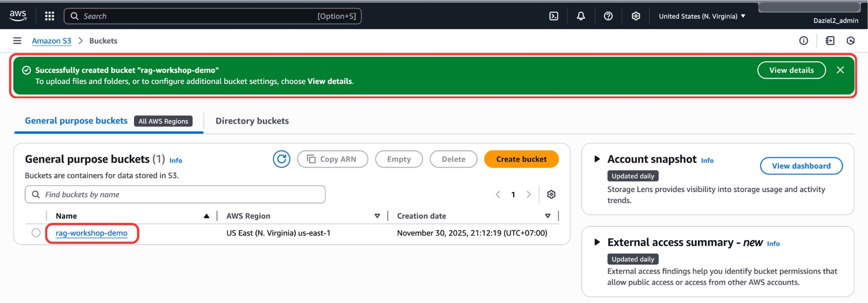868x303 pixels.
Task: Click the All AWS Regions badge
Action: click(163, 121)
